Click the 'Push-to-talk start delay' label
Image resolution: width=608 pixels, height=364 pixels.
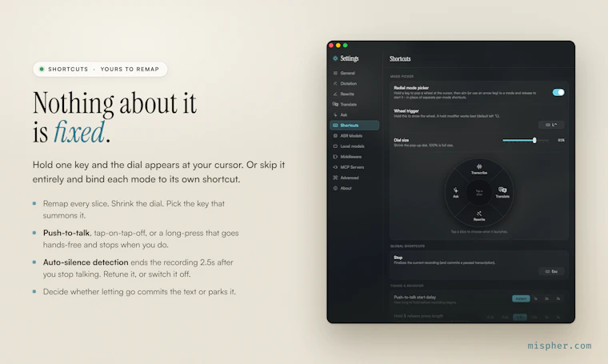(x=414, y=298)
